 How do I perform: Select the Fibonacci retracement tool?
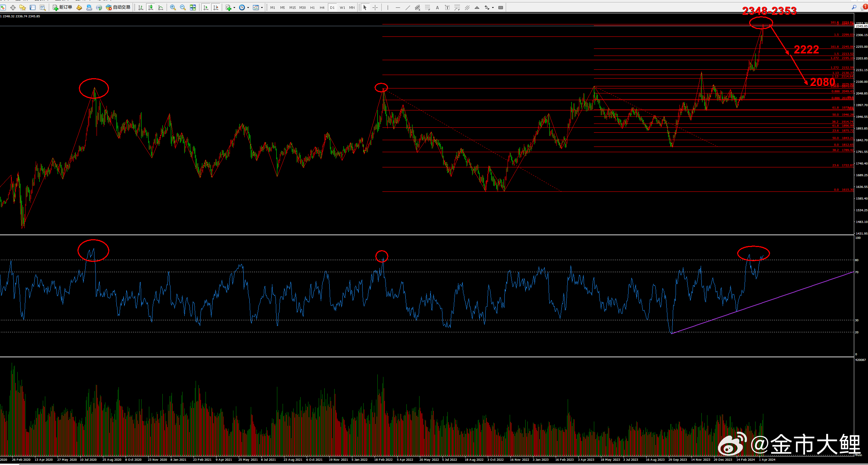[428, 7]
